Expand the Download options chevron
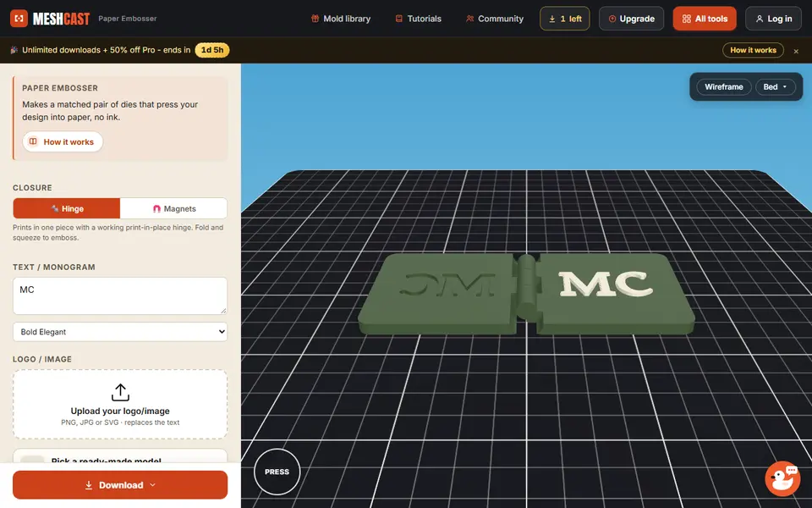The image size is (812, 508). pyautogui.click(x=153, y=484)
